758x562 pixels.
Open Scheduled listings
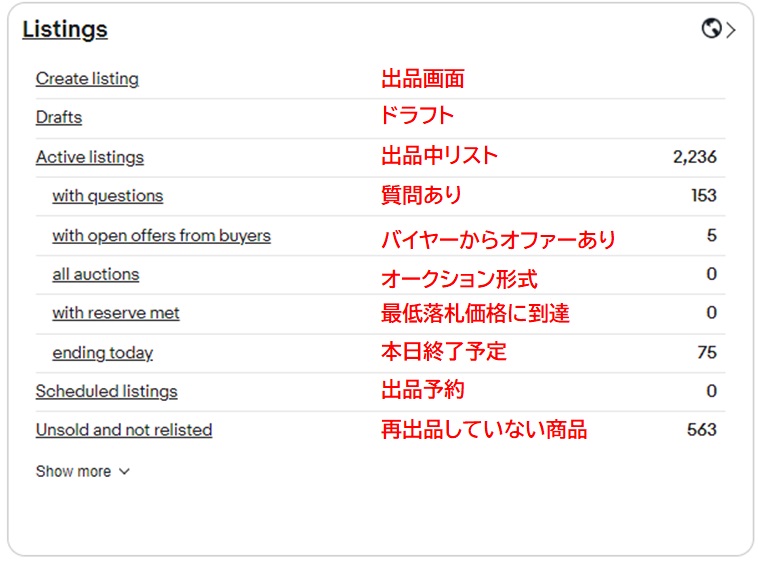coord(106,391)
